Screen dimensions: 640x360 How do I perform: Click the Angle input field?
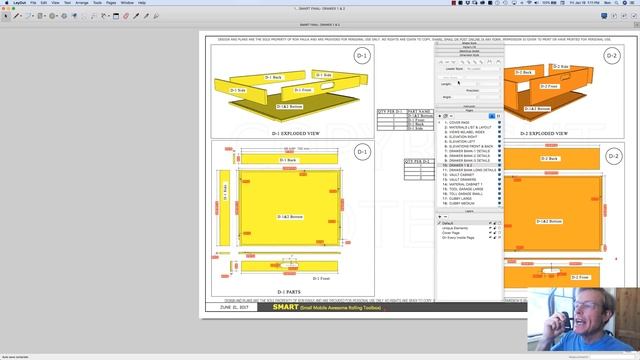(465, 97)
